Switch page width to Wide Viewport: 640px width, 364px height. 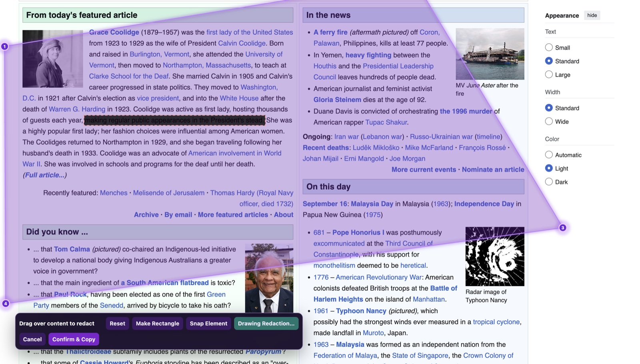[x=549, y=121]
